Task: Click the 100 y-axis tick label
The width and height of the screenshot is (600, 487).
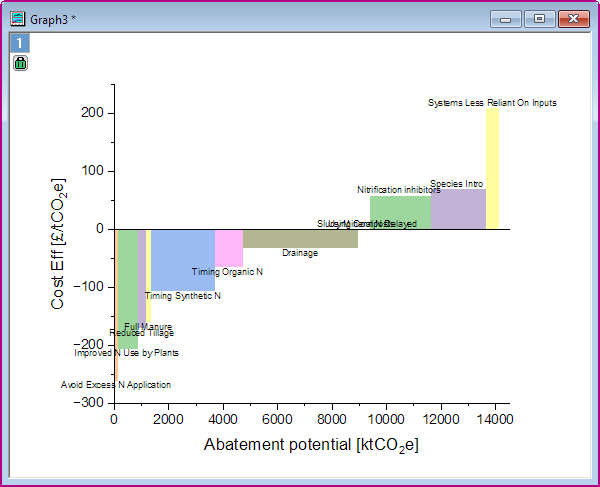Action: click(x=92, y=171)
